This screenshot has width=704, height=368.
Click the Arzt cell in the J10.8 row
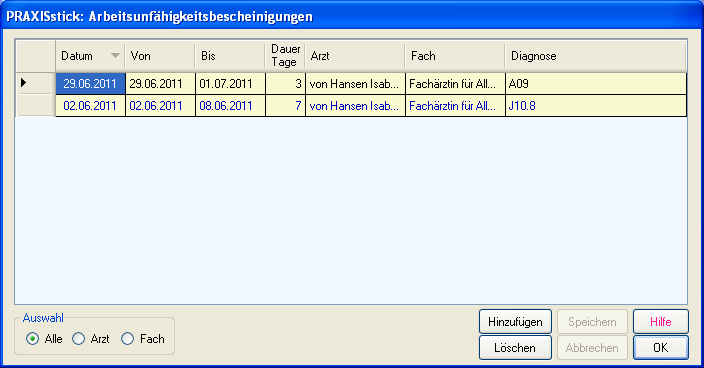click(356, 106)
